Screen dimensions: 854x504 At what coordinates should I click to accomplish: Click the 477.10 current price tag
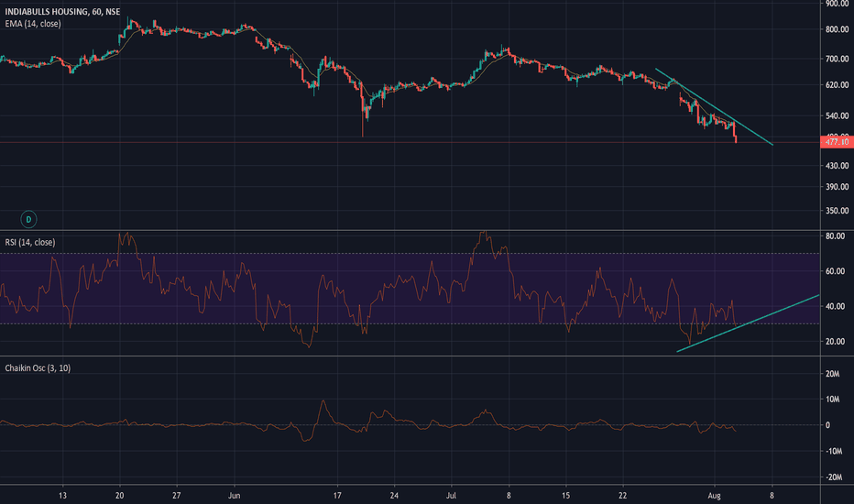[x=837, y=142]
